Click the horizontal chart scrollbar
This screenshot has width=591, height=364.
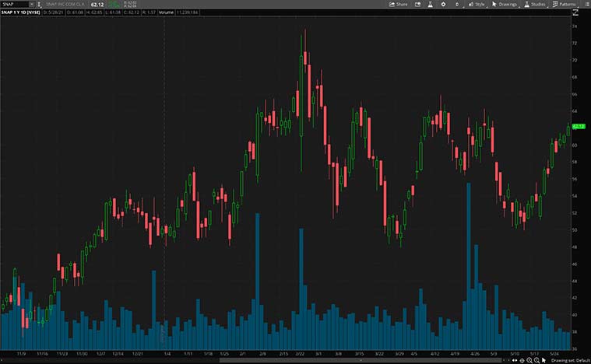tap(360, 361)
